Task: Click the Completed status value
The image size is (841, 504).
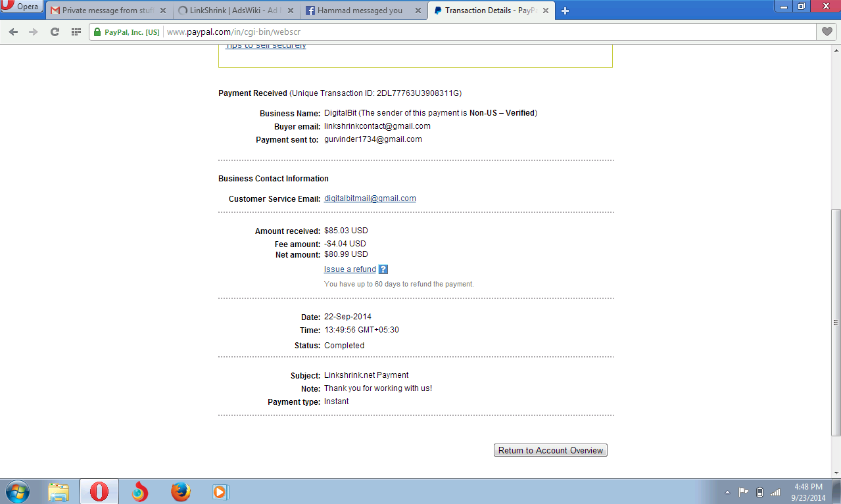Action: (x=344, y=346)
